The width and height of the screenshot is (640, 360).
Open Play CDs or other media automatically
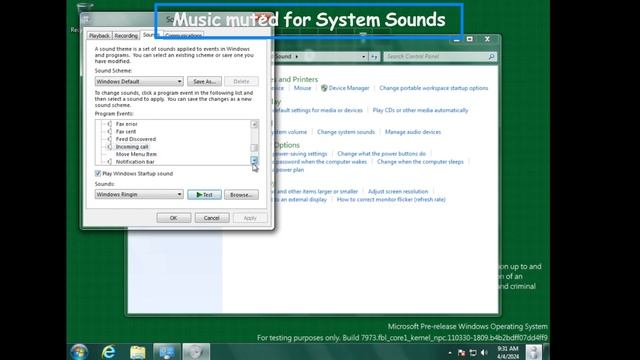(420, 110)
